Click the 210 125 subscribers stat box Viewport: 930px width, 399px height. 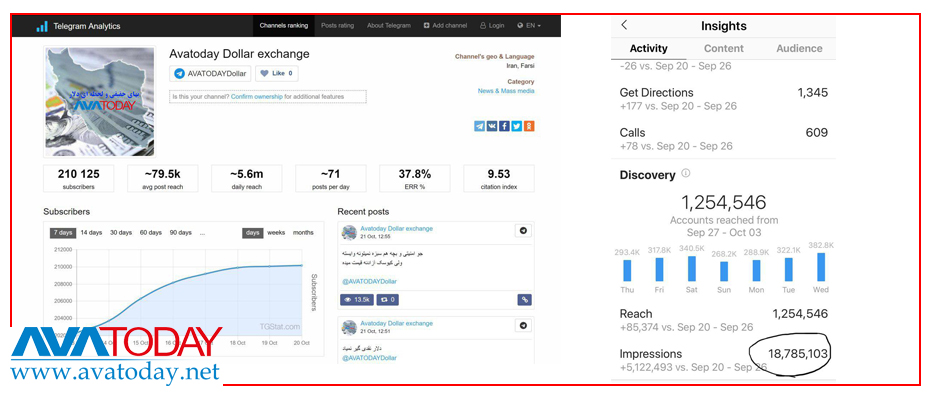(x=78, y=178)
